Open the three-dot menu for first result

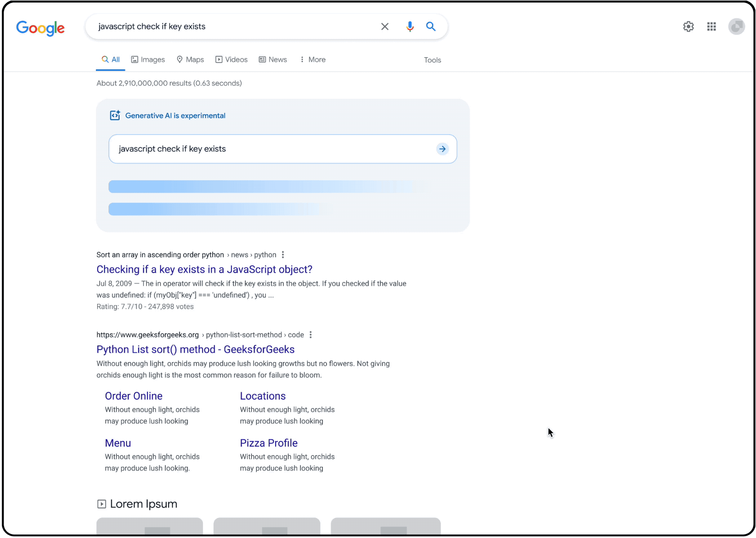(283, 255)
